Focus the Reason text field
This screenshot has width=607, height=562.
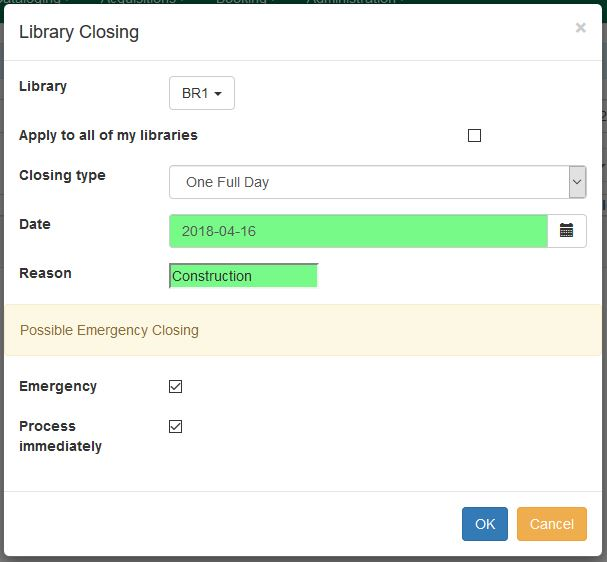click(x=243, y=276)
